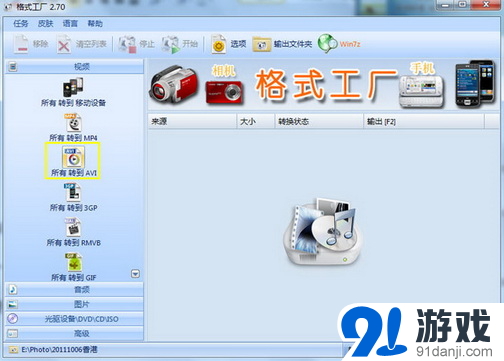Expand the 图片 picture category
This screenshot has height=361, width=504.
coord(74,304)
